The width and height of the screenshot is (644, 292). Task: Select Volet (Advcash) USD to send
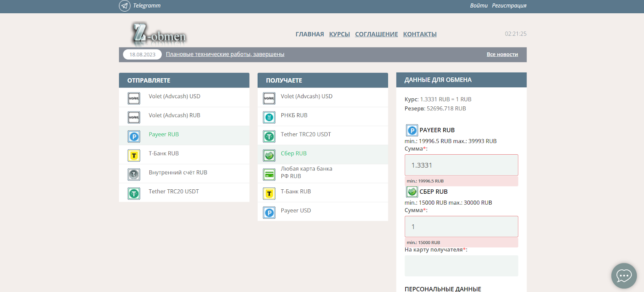[184, 97]
